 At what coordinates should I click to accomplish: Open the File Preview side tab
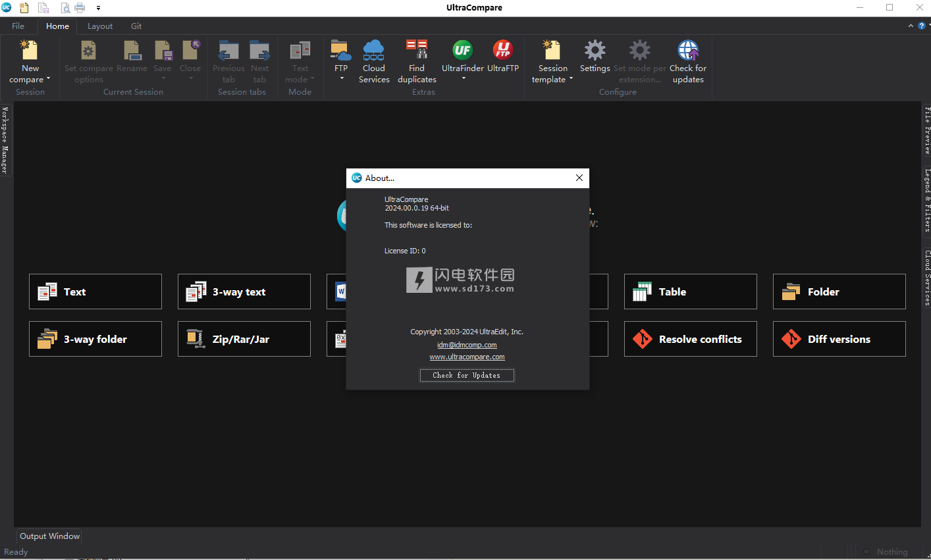pos(926,130)
